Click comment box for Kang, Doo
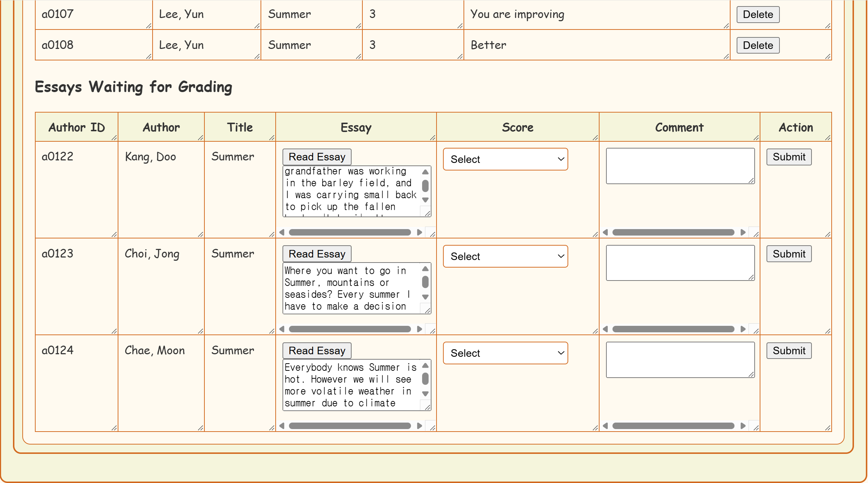The height and width of the screenshot is (483, 868). point(680,166)
